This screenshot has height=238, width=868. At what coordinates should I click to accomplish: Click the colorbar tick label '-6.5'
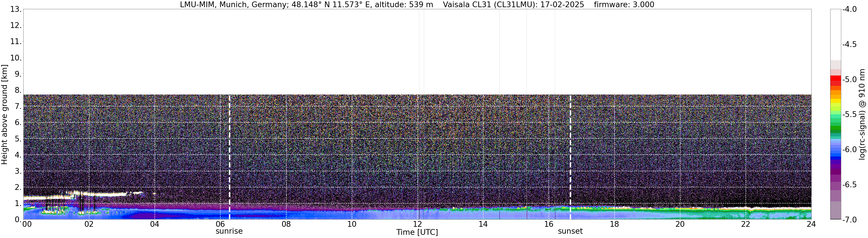tap(849, 185)
